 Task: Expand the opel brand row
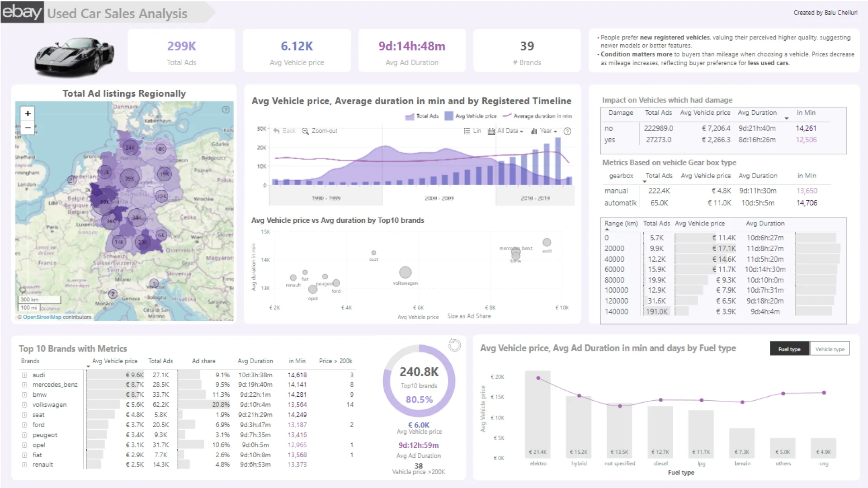[x=24, y=445]
